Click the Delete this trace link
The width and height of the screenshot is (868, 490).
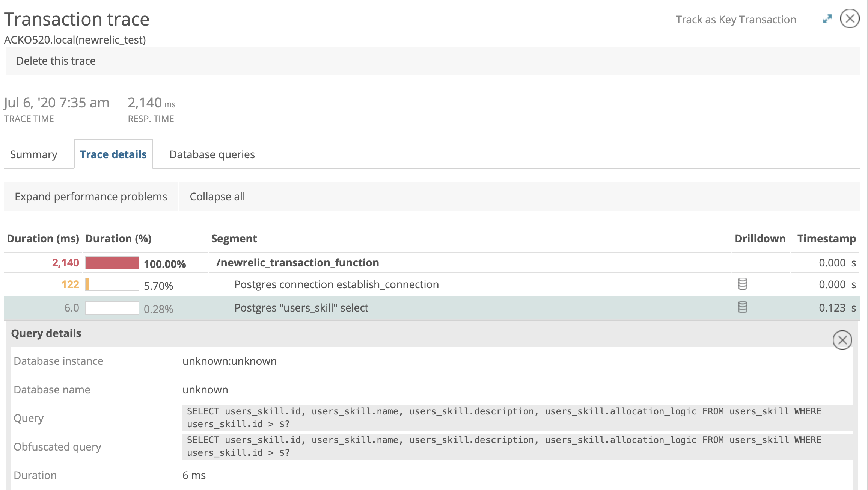(56, 60)
